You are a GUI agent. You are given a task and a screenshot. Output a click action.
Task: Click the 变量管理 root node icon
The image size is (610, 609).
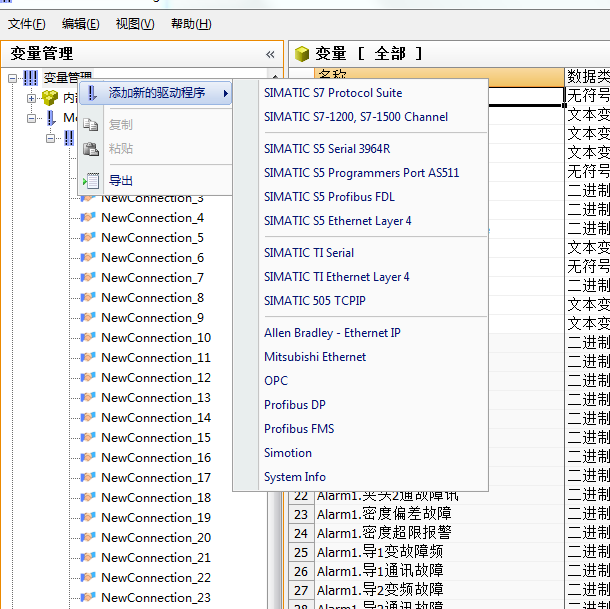point(30,78)
